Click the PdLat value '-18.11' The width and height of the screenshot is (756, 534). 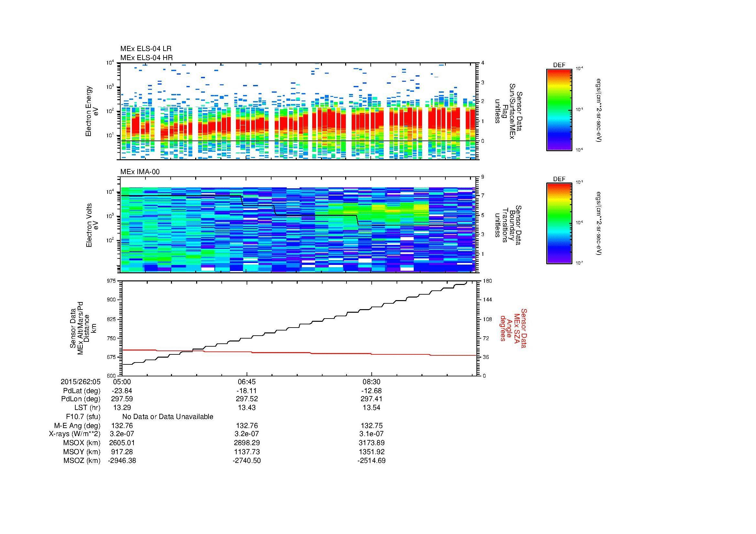pyautogui.click(x=247, y=391)
